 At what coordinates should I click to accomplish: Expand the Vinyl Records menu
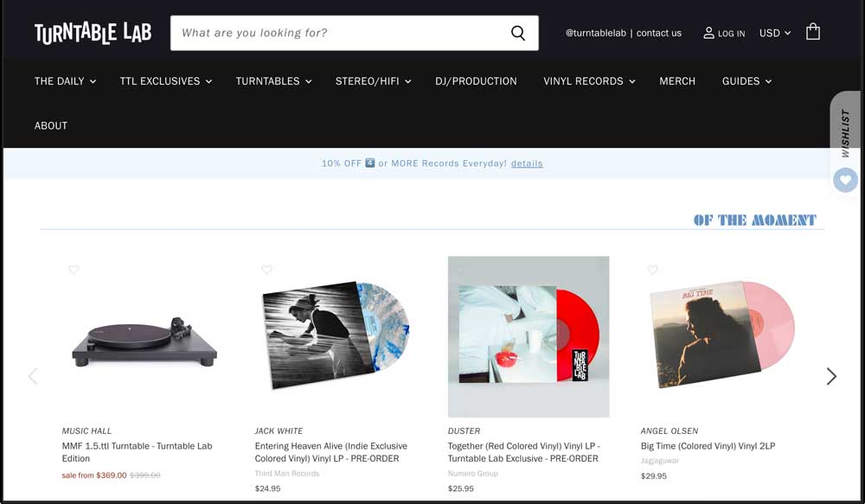[589, 81]
